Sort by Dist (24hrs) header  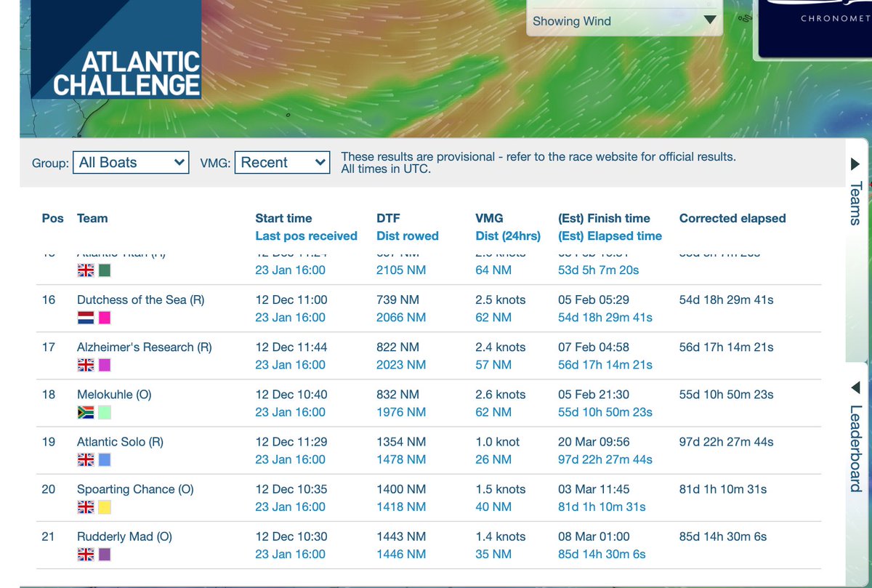(x=508, y=235)
